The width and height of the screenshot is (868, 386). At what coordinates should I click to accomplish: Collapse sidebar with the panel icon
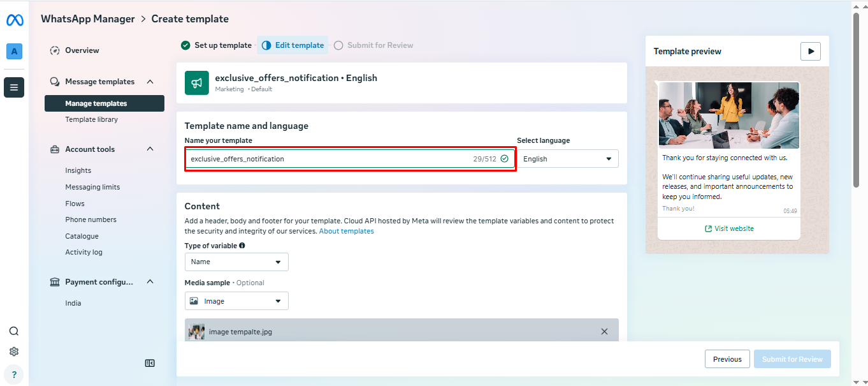click(150, 363)
